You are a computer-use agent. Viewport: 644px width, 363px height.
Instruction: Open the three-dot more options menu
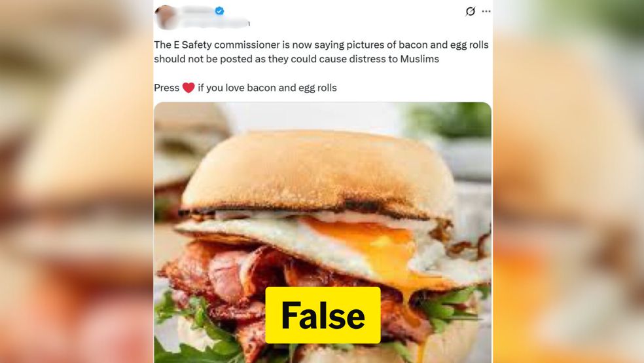(486, 11)
